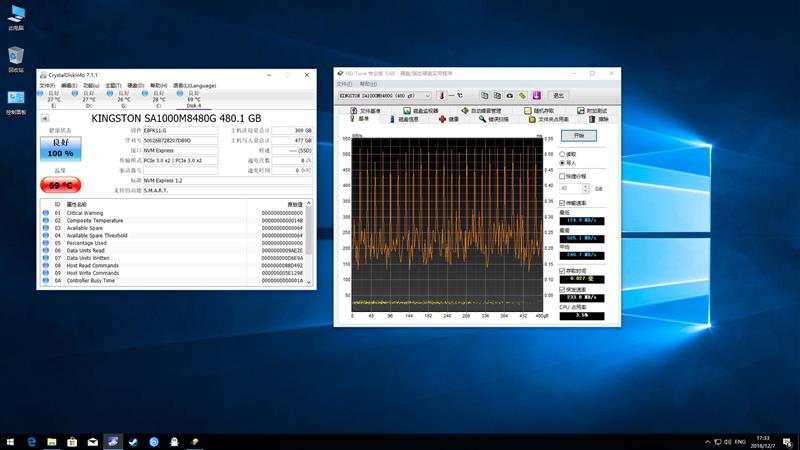Open HD Tune Help menu

click(368, 84)
